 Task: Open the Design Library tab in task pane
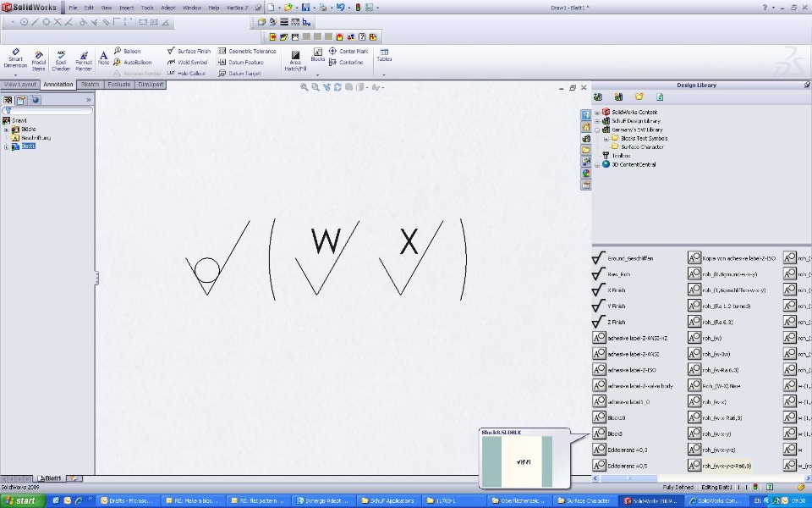click(x=585, y=138)
